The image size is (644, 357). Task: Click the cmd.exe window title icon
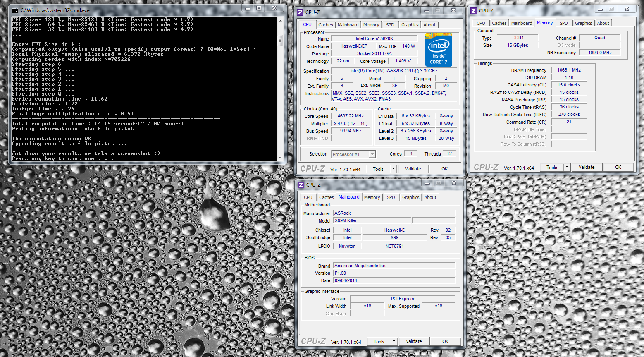(15, 10)
